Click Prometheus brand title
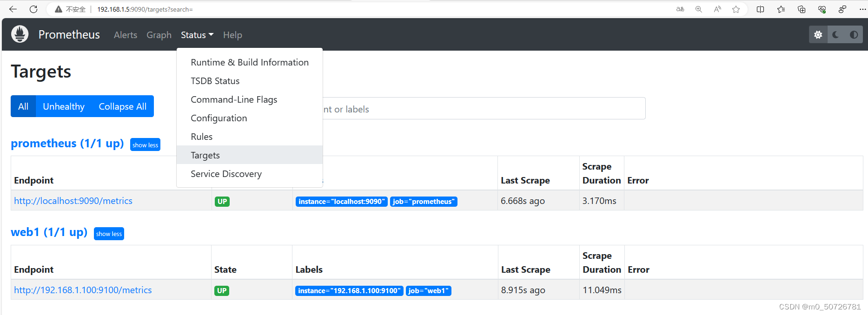 point(69,34)
